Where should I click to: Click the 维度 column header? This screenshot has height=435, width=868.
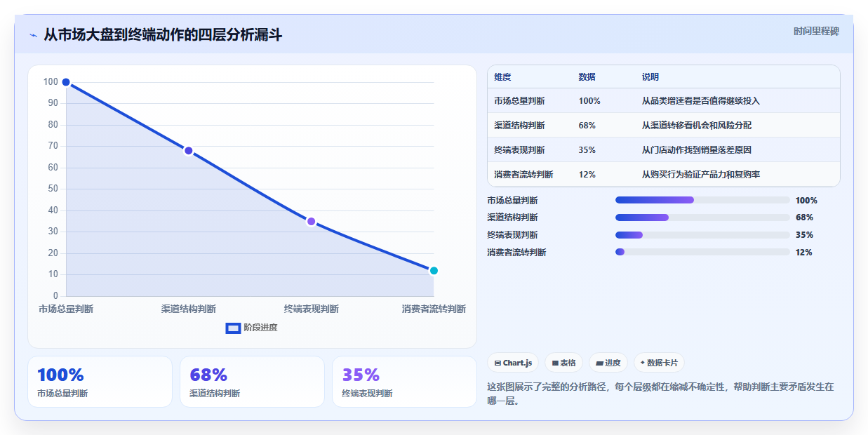[502, 77]
